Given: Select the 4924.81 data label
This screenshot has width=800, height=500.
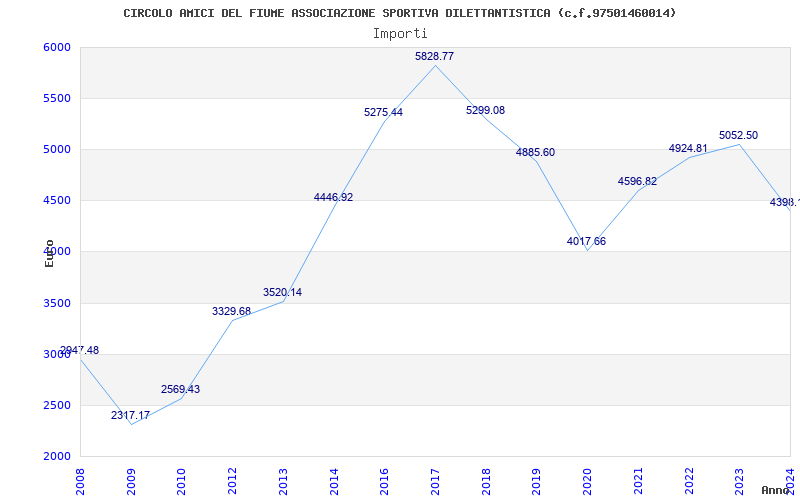Looking at the screenshot, I should coord(688,148).
